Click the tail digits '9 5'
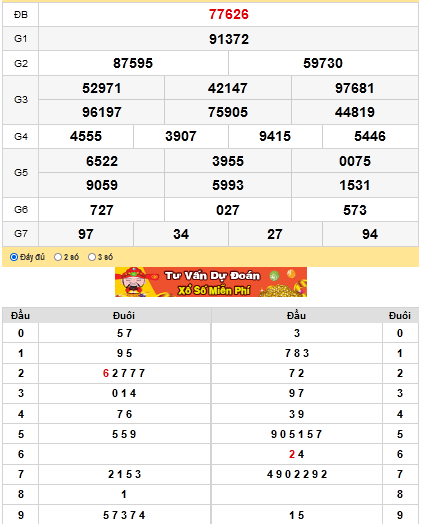This screenshot has height=524, width=421. point(124,353)
